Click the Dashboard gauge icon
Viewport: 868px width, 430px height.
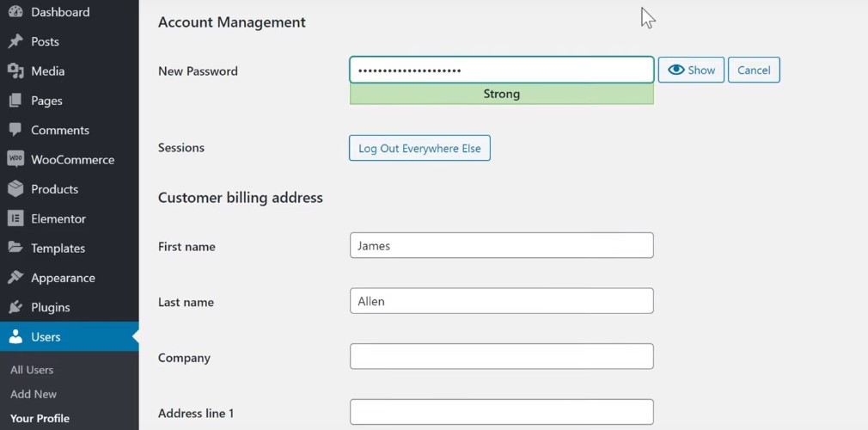coord(15,12)
